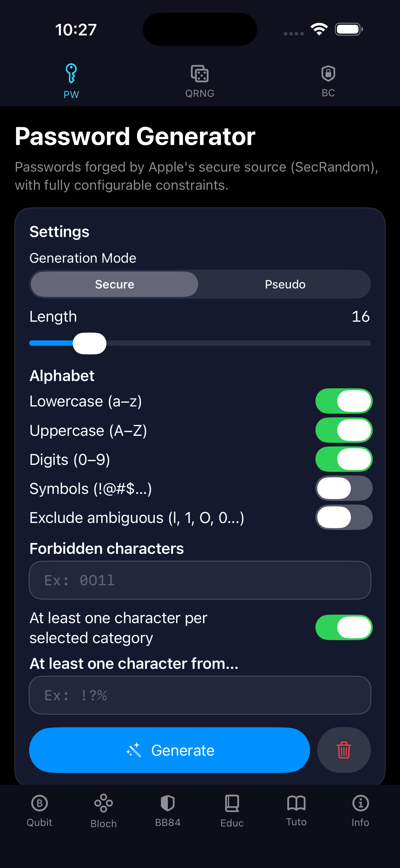Open the Qubit tab icon

(x=39, y=803)
